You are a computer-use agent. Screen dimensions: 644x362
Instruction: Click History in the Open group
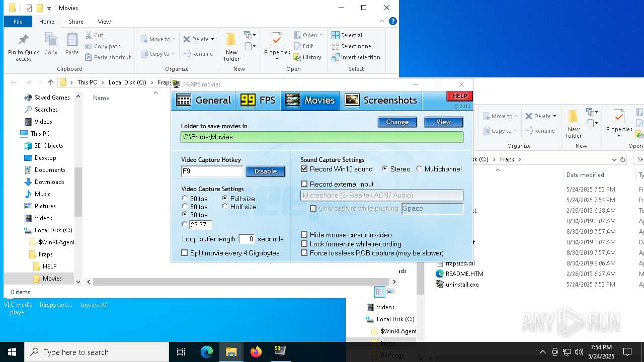[x=307, y=57]
